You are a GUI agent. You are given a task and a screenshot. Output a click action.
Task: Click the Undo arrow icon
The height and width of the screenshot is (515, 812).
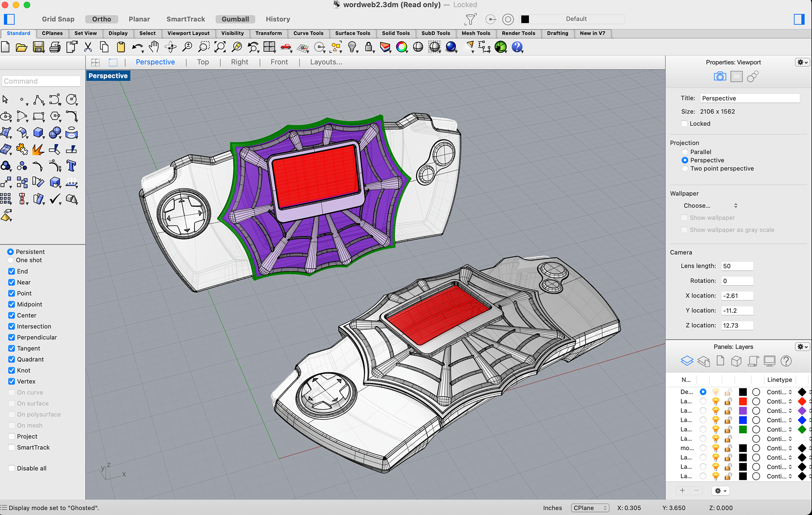point(137,47)
